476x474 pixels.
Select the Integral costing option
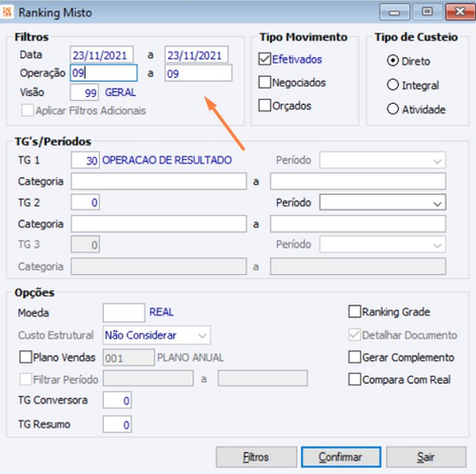point(393,85)
